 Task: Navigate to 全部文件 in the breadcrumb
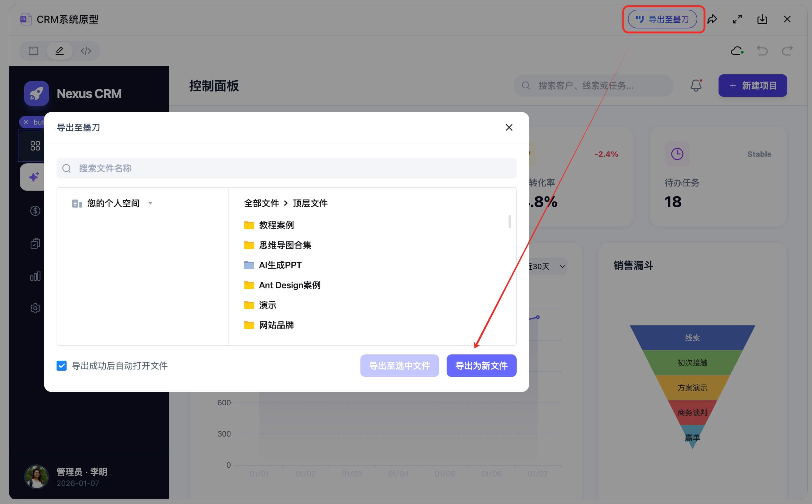pos(262,203)
